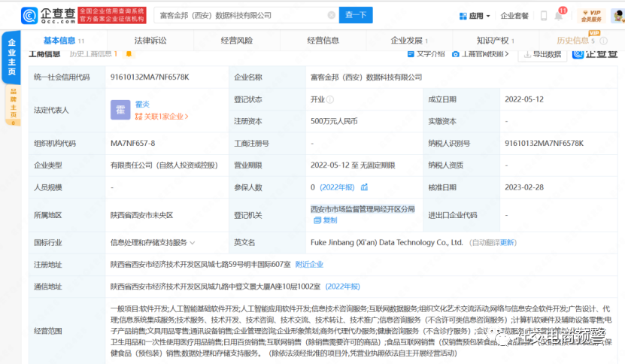
Task: Open the 2022年报 link beside 参保人数
Action: (x=337, y=187)
